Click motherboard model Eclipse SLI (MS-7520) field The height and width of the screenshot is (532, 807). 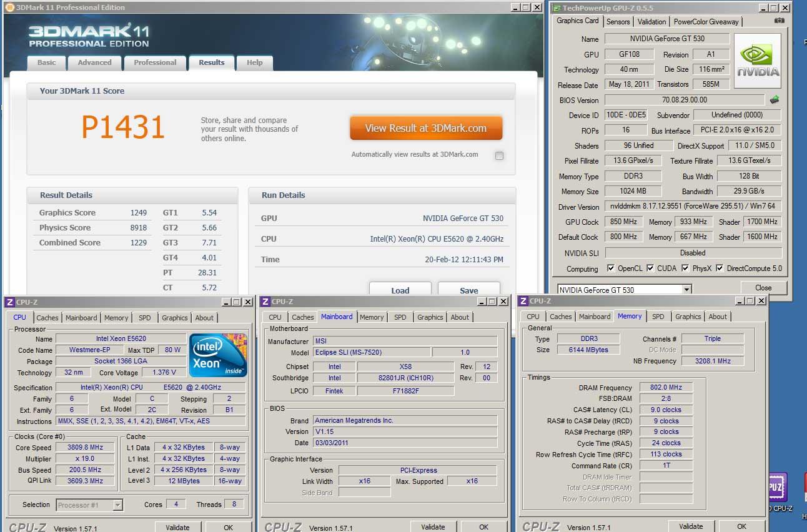371,353
